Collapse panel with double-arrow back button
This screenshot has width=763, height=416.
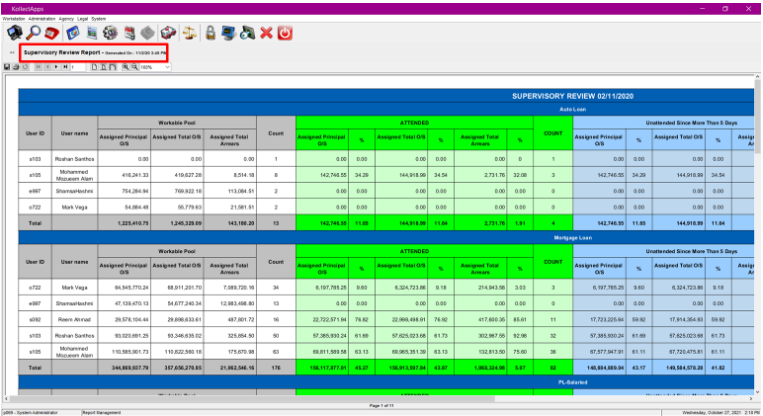coord(12,53)
